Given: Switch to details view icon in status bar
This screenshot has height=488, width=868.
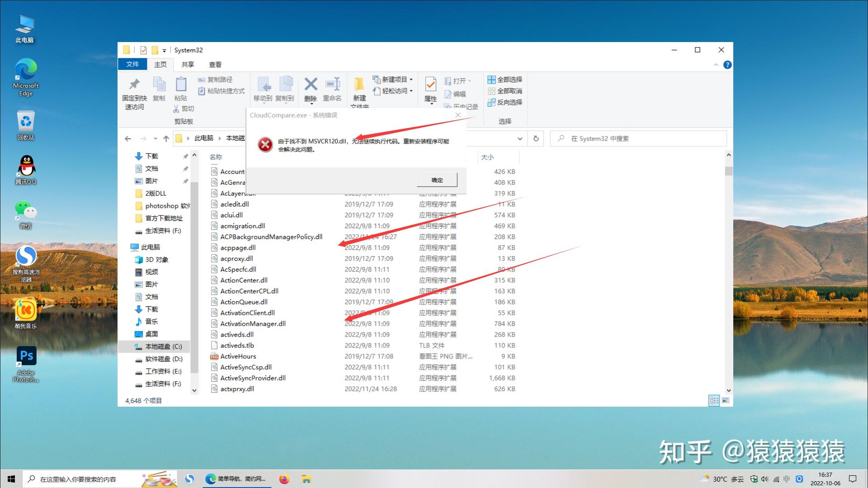Looking at the screenshot, I should (x=714, y=401).
